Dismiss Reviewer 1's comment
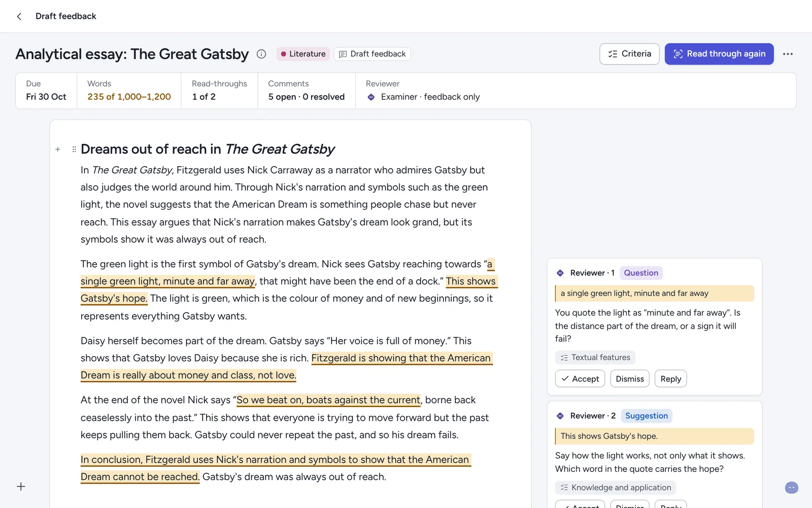This screenshot has height=508, width=812. tap(630, 379)
